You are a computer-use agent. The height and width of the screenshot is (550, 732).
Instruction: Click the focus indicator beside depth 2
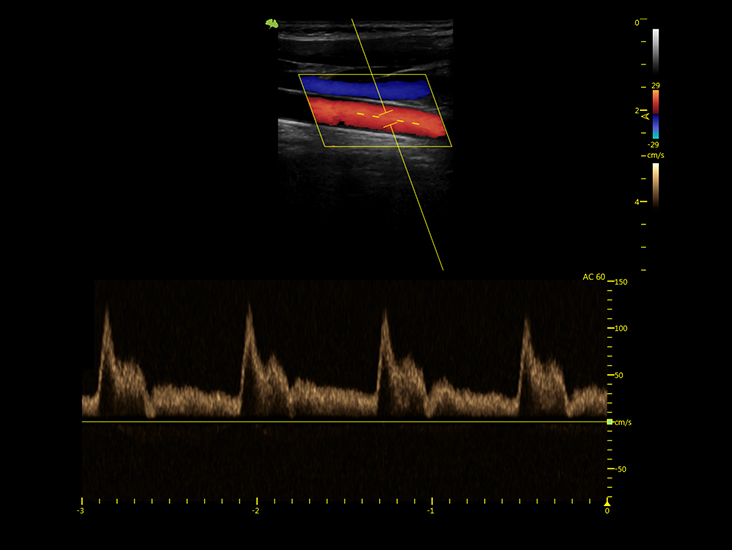pyautogui.click(x=646, y=115)
